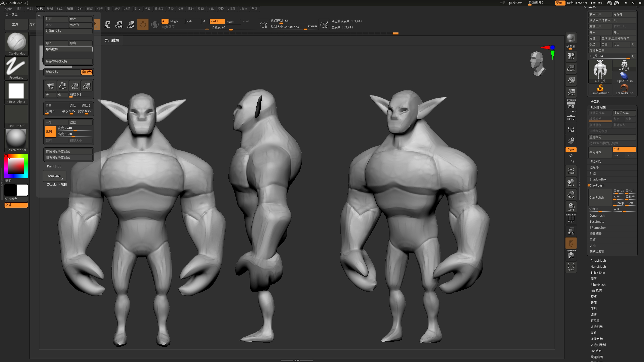Click the right-shelf 旋转 rotate icon
The width and height of the screenshot is (644, 362).
(571, 207)
